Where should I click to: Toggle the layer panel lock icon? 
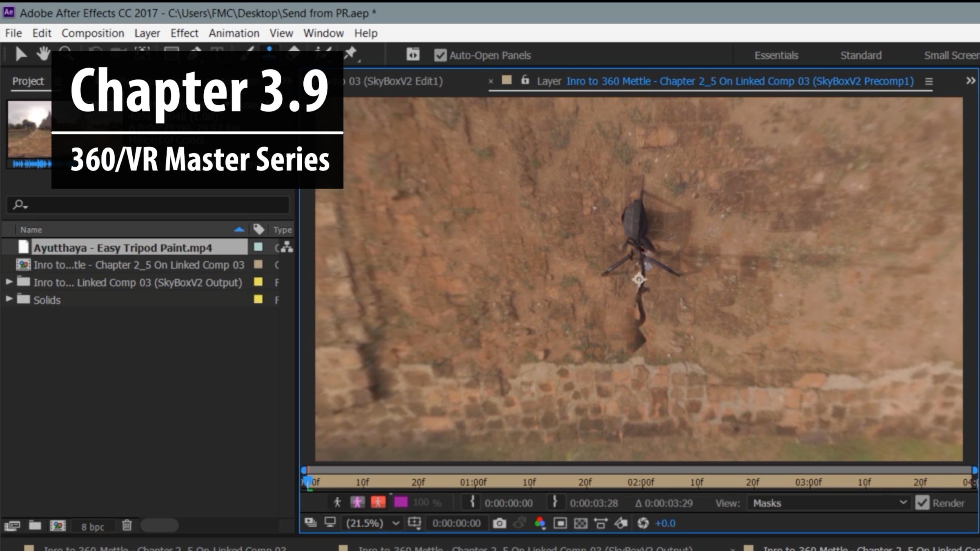(x=525, y=80)
